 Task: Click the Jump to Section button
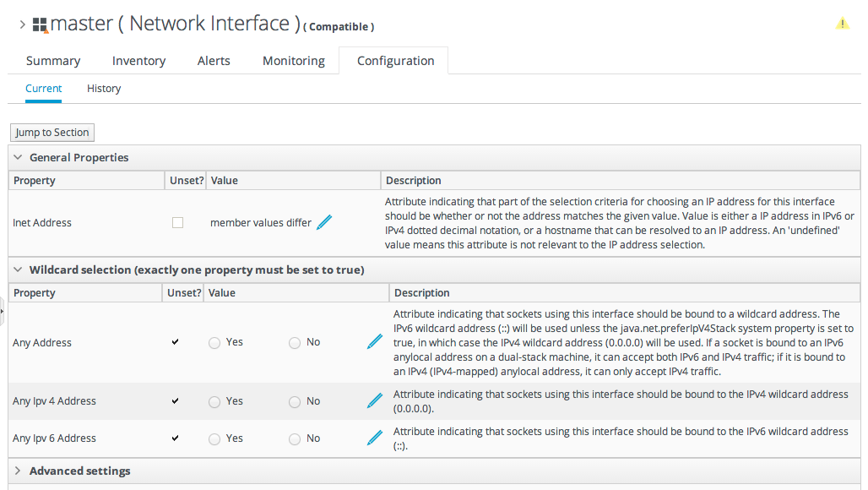point(52,133)
